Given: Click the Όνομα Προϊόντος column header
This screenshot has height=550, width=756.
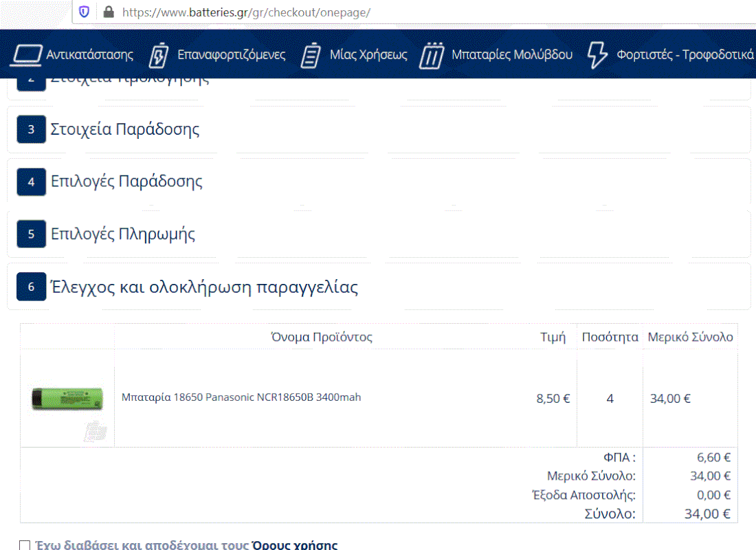Looking at the screenshot, I should 322,337.
